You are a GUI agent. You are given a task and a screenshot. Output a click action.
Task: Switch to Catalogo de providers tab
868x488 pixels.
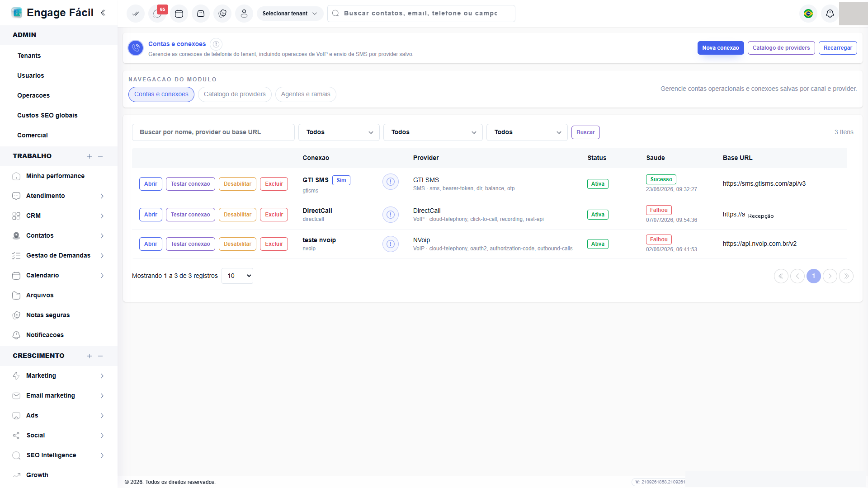pyautogui.click(x=235, y=94)
